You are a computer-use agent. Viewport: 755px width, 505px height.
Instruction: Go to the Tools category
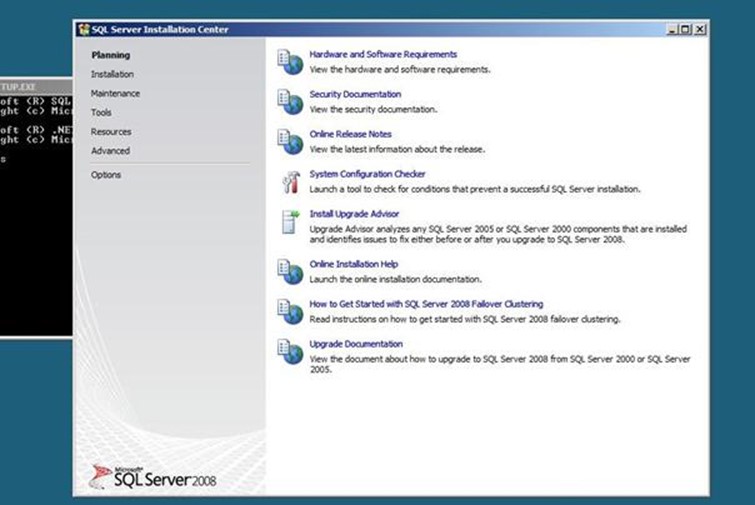pyautogui.click(x=101, y=113)
